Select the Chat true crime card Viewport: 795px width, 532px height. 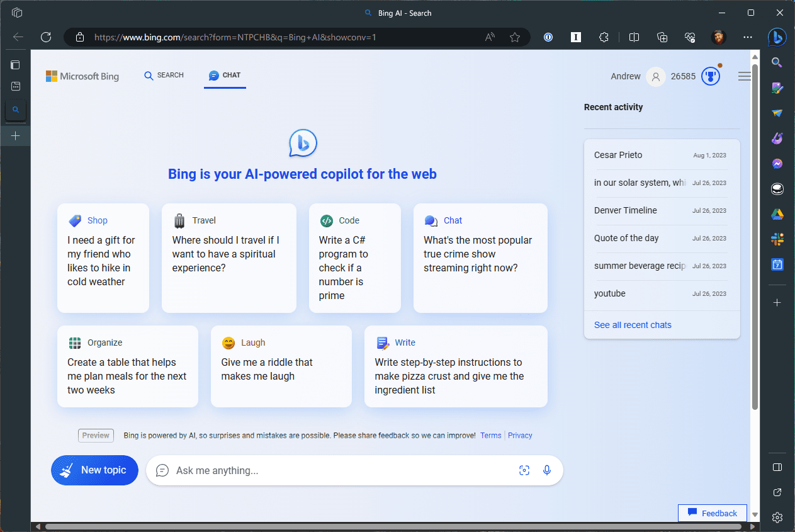pos(480,258)
